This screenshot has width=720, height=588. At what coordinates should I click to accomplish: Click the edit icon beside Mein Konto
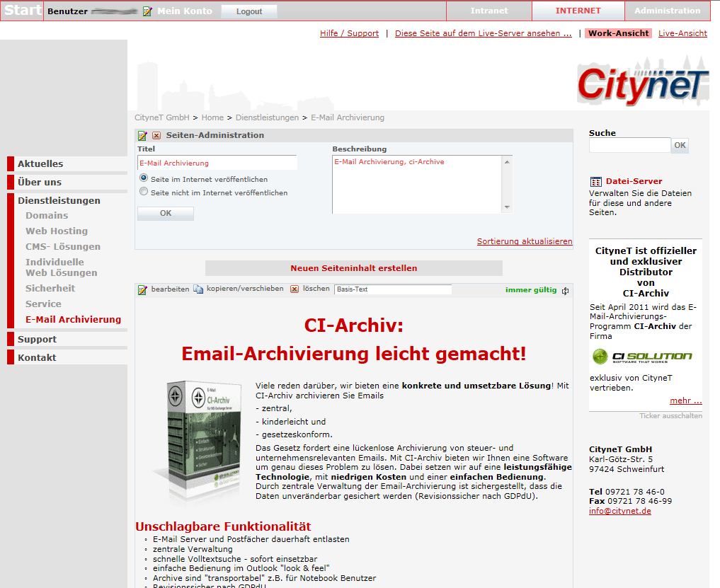(x=147, y=11)
